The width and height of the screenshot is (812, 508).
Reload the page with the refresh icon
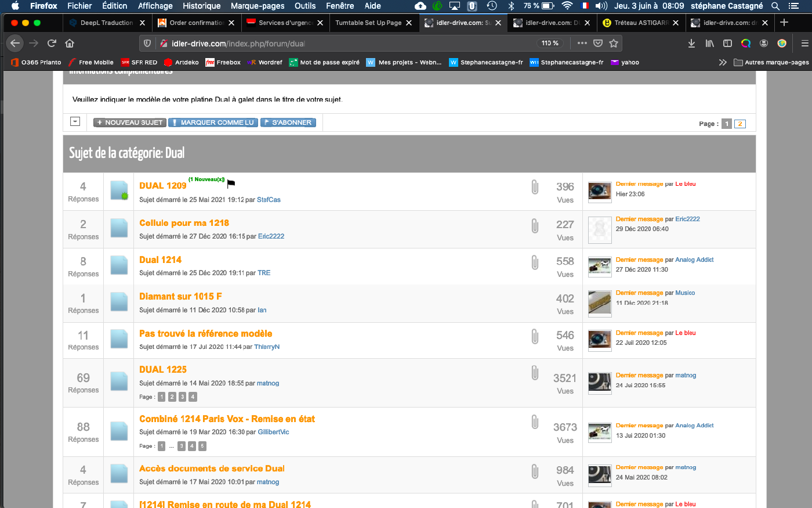(52, 44)
